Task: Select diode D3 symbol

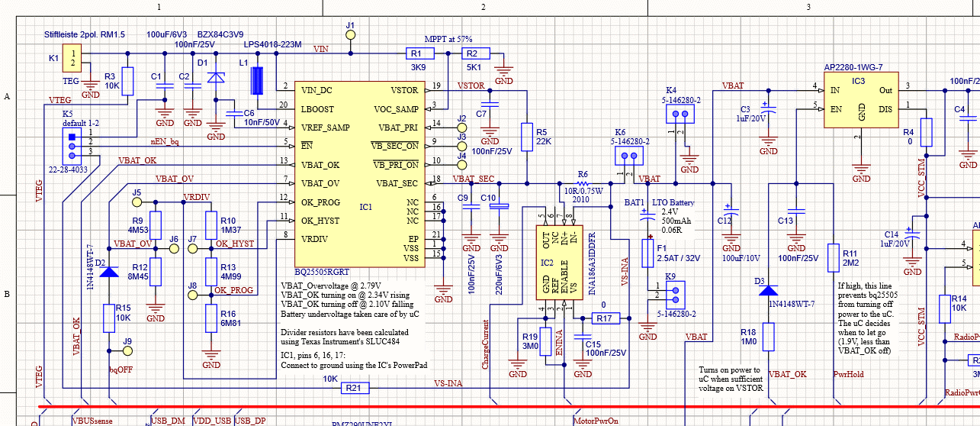Action: pyautogui.click(x=770, y=289)
